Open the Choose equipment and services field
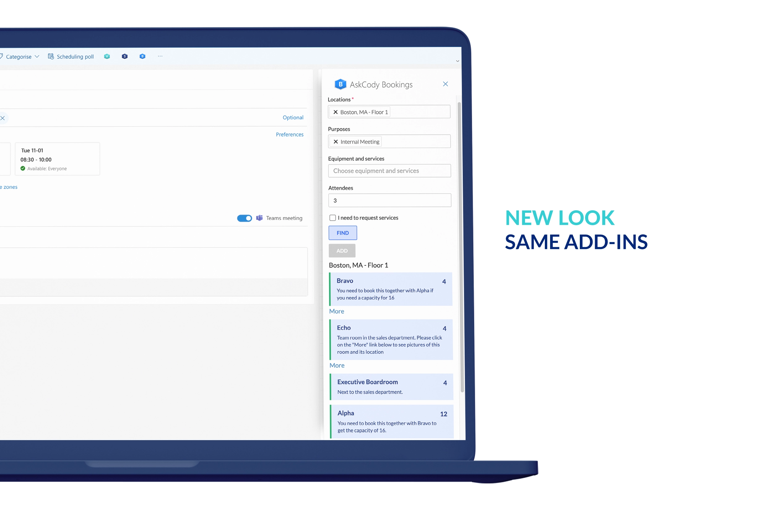The width and height of the screenshot is (773, 532). (x=389, y=171)
